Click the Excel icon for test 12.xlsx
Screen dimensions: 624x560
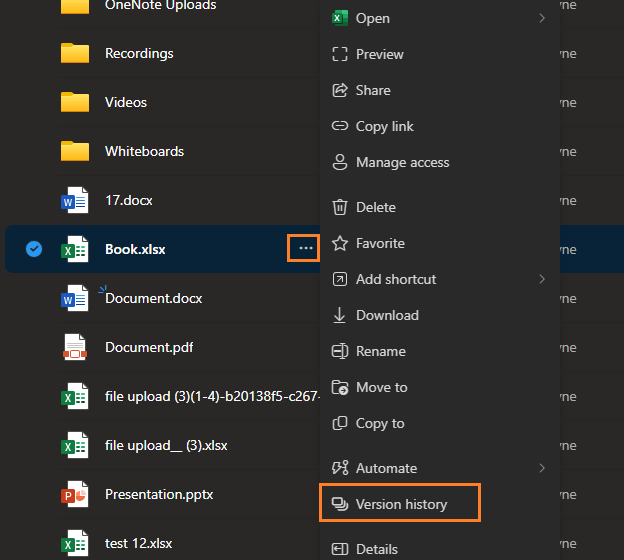75,543
